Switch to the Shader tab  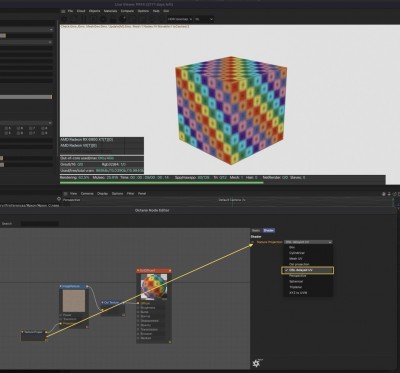pos(269,230)
